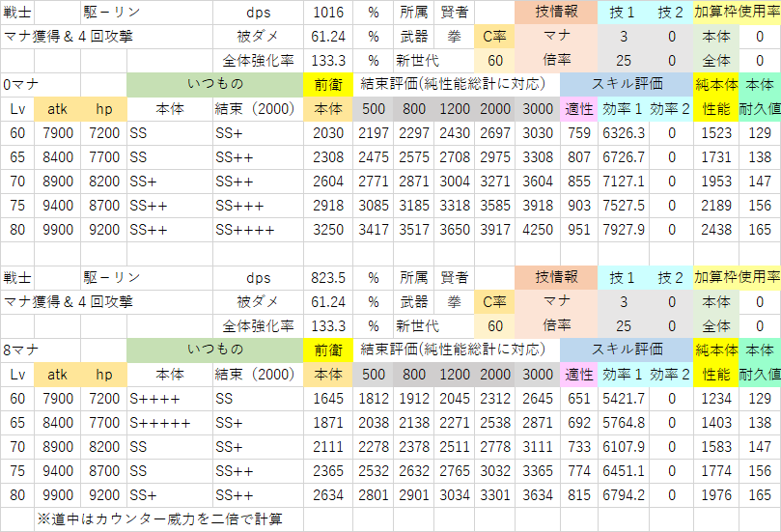This screenshot has height=532, width=781.
Task: Select the 適性 value 815
Action: click(x=579, y=495)
